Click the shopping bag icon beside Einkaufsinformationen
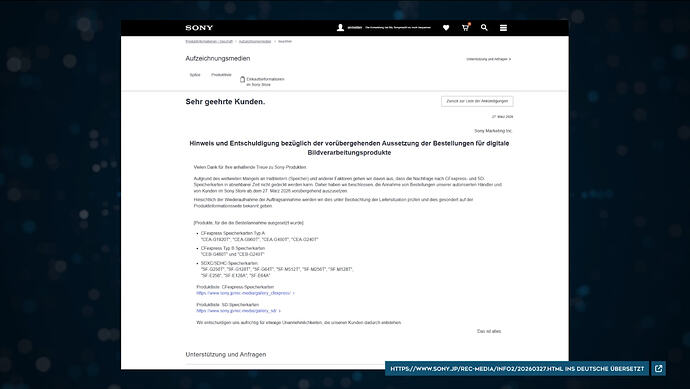 [242, 80]
